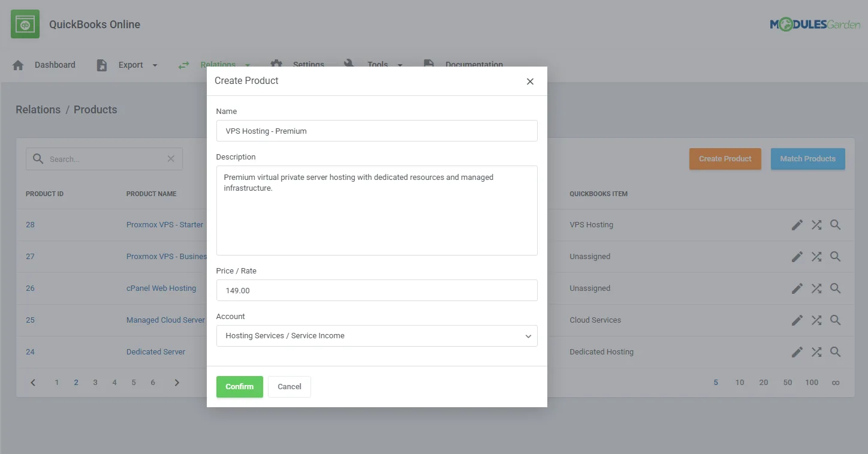868x454 pixels.
Task: Open the Account dropdown
Action: pos(376,336)
